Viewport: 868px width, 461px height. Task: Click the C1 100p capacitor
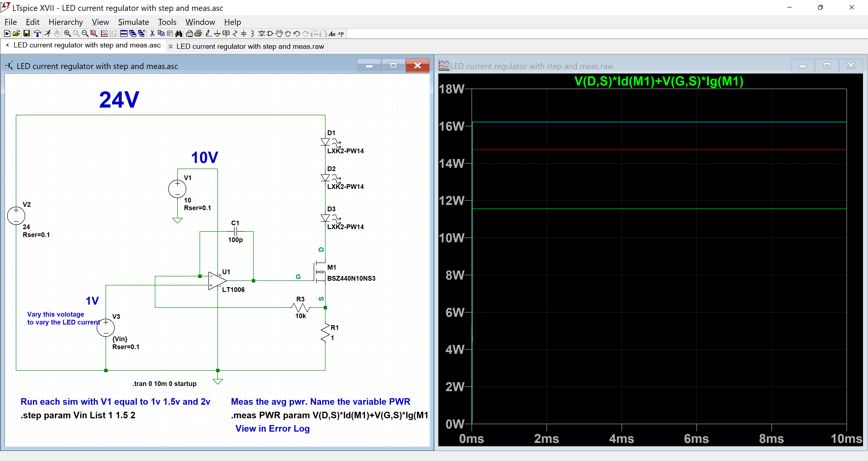click(236, 231)
